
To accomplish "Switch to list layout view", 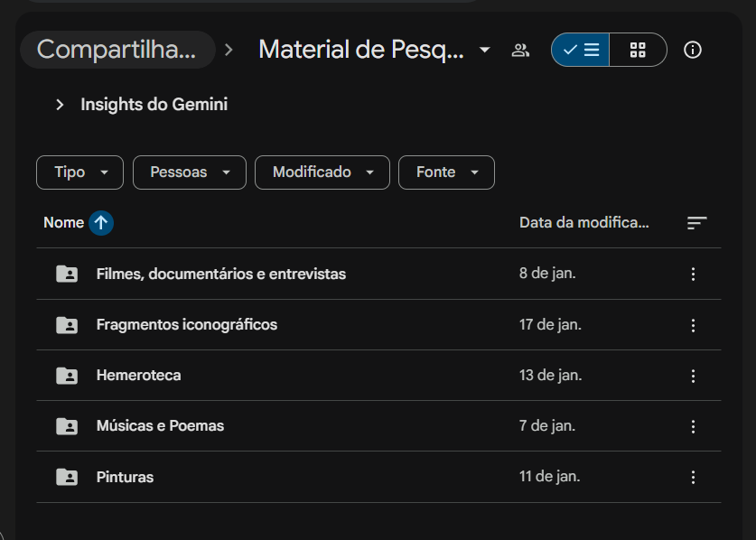I will coord(581,50).
